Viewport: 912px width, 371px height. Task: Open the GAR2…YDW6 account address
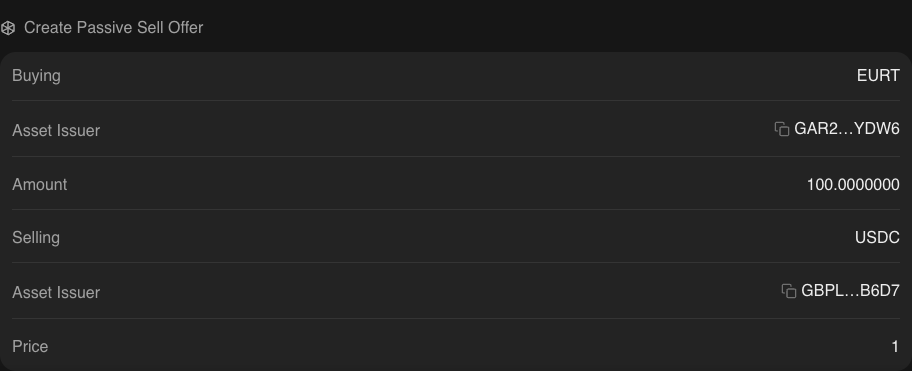coord(847,129)
